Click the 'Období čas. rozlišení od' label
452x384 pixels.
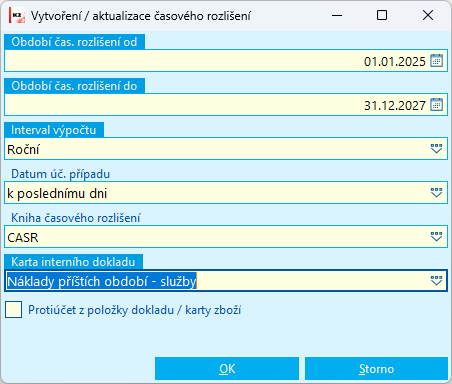click(74, 42)
